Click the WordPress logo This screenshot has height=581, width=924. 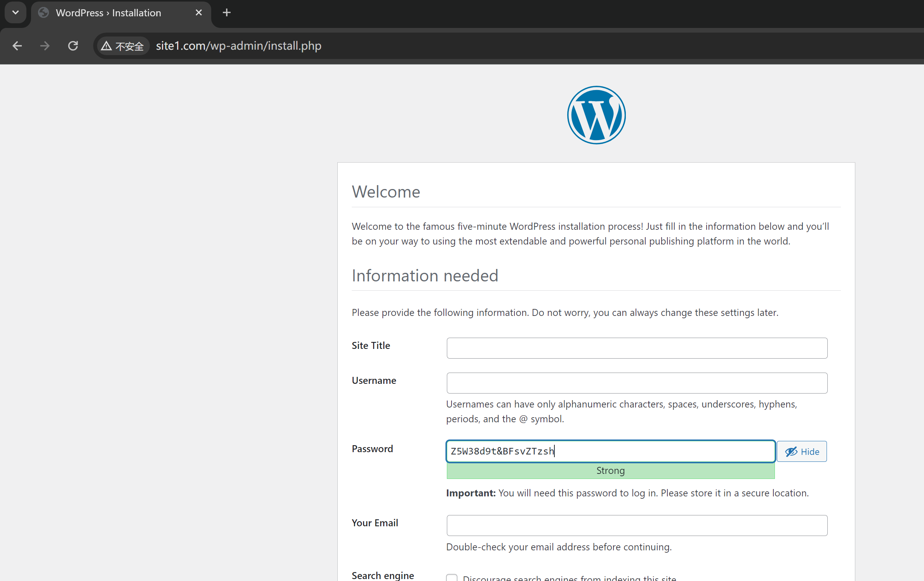click(596, 115)
